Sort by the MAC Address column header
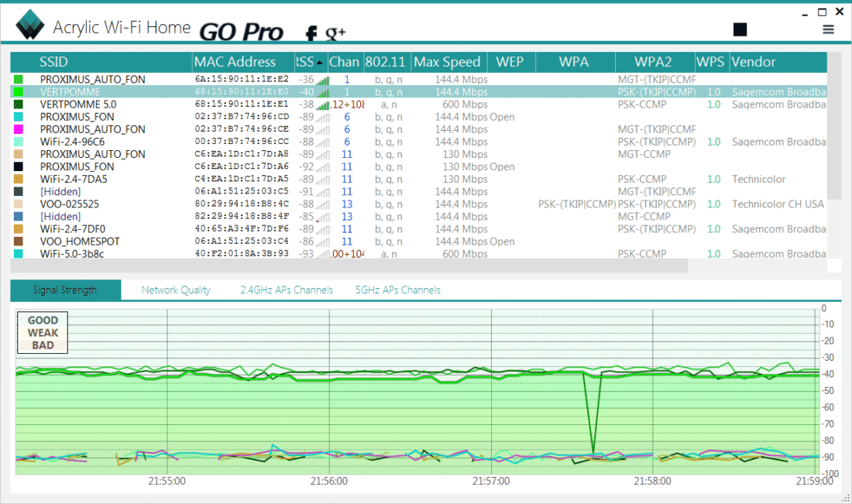Screen dimensions: 852x504 (243, 62)
